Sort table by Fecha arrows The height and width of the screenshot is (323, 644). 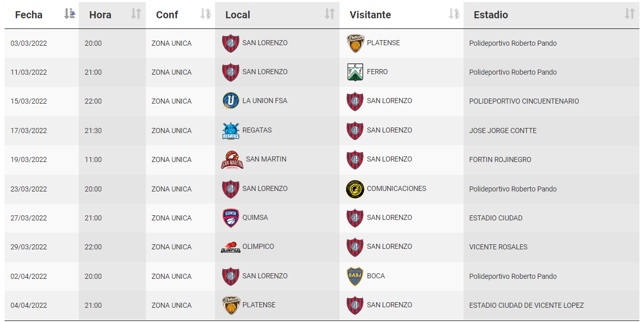[70, 14]
